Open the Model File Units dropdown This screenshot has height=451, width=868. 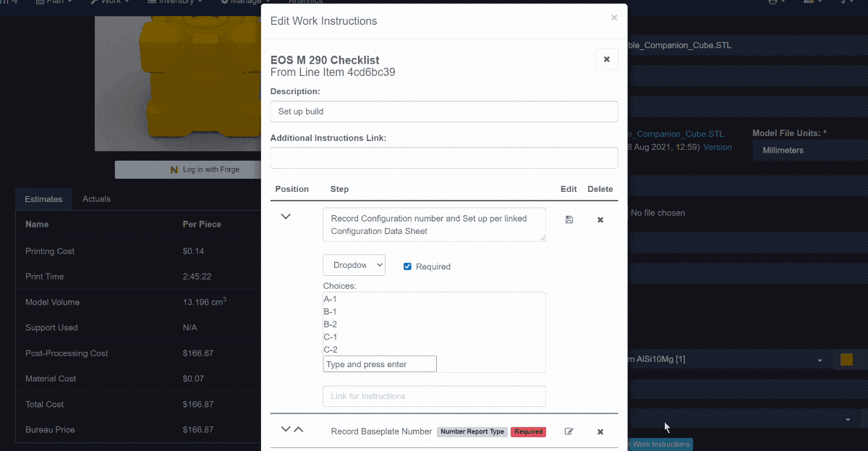pyautogui.click(x=809, y=151)
